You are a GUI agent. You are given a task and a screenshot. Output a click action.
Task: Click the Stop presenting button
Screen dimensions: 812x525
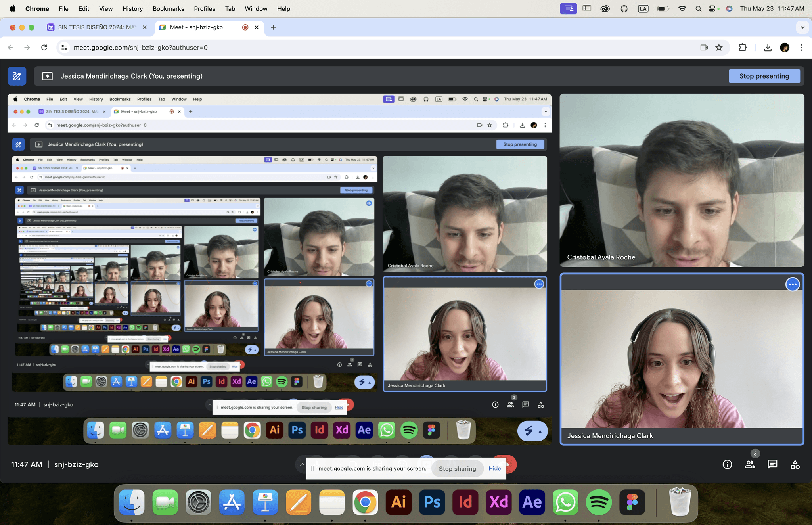pos(764,76)
